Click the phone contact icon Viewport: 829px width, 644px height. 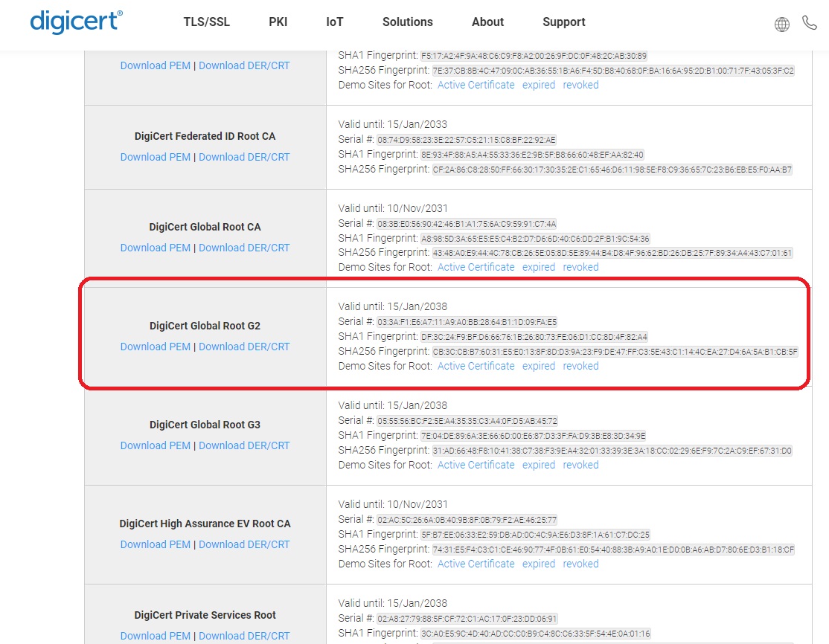810,23
